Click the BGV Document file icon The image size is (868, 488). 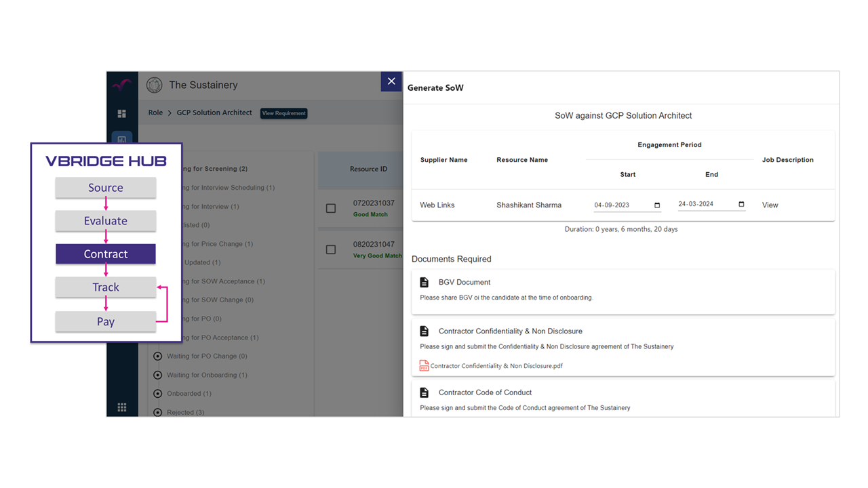(x=425, y=282)
